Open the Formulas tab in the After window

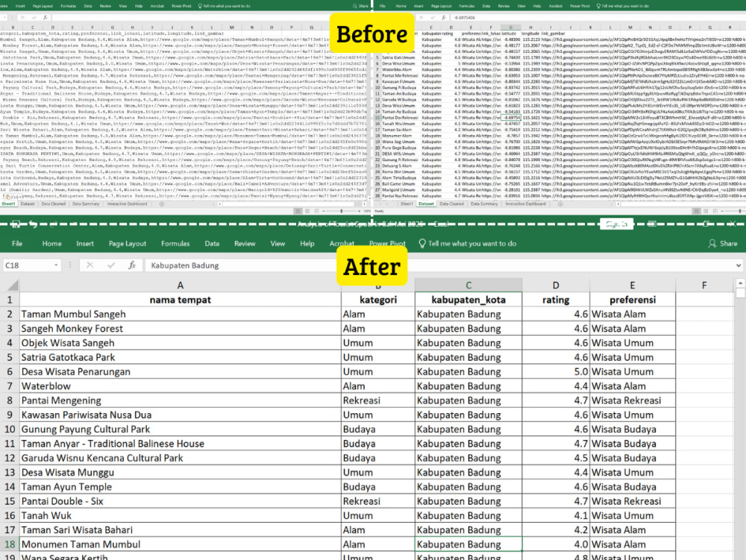175,243
